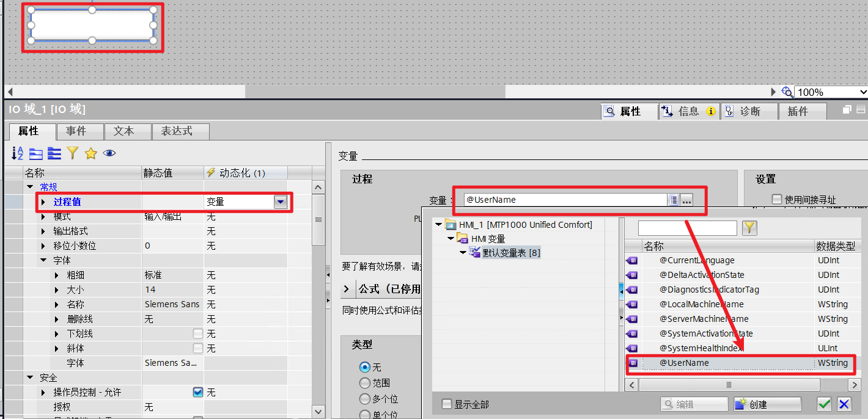This screenshot has width=868, height=419.
Task: Collapse the 字体 property group
Action: (43, 260)
